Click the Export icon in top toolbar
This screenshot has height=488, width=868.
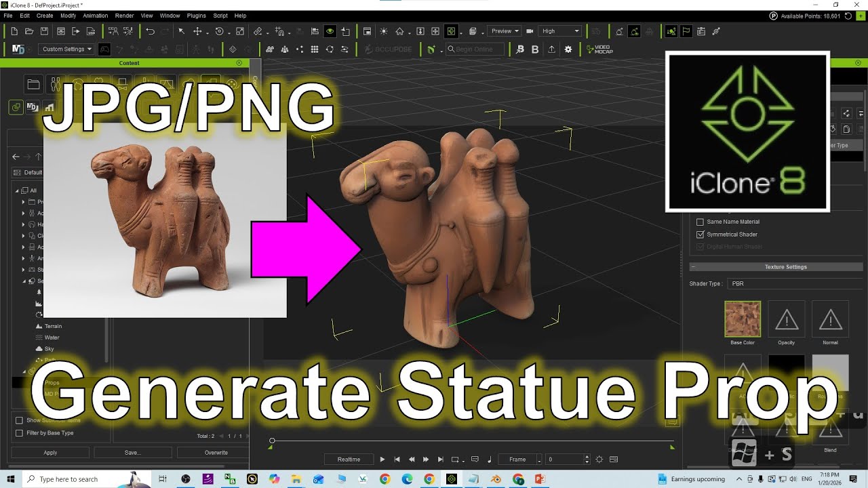[x=76, y=31]
